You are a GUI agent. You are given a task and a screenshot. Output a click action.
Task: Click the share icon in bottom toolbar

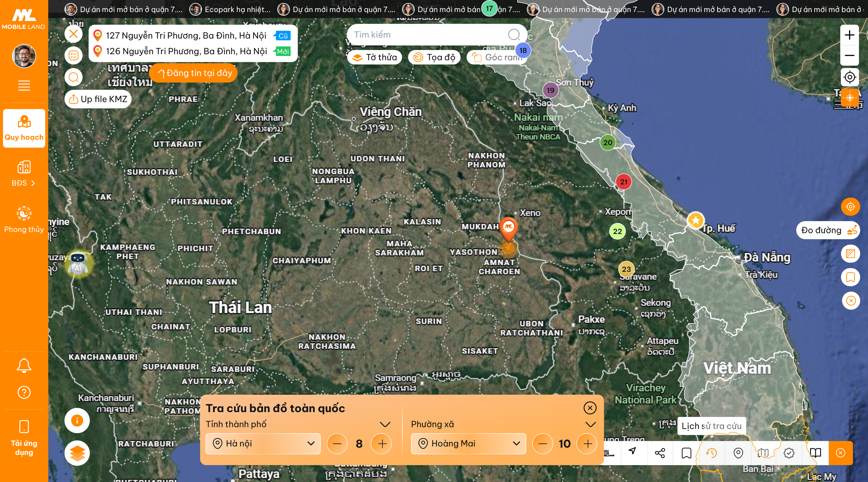coord(660,453)
